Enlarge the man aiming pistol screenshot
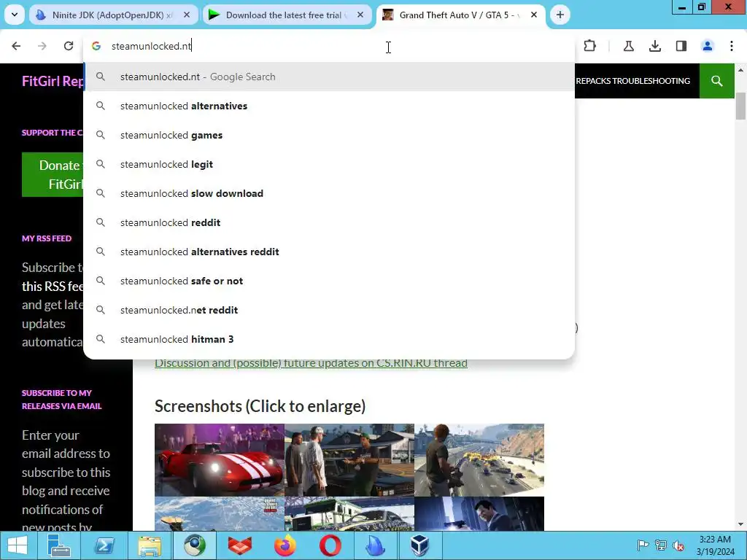747x560 pixels. 479,514
